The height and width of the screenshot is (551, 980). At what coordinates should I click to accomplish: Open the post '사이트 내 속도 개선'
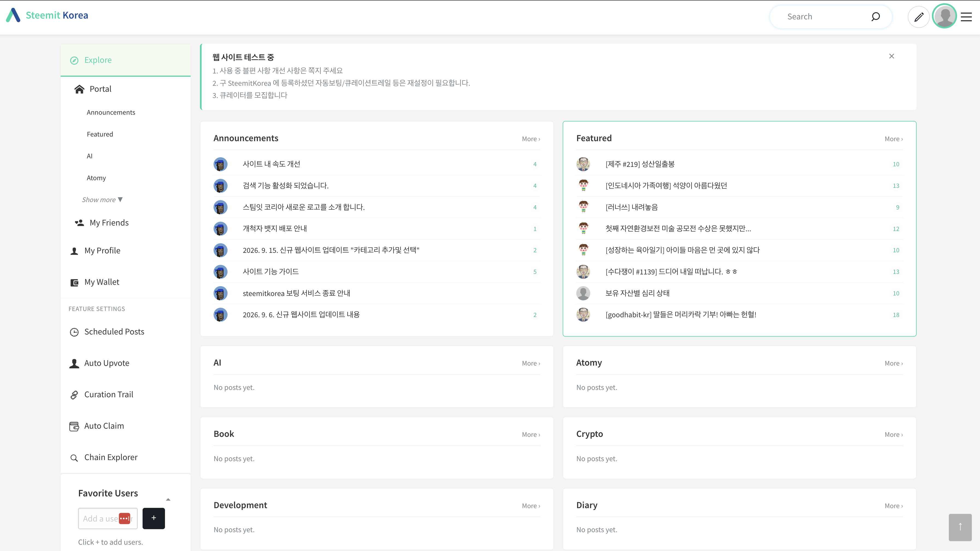(271, 164)
